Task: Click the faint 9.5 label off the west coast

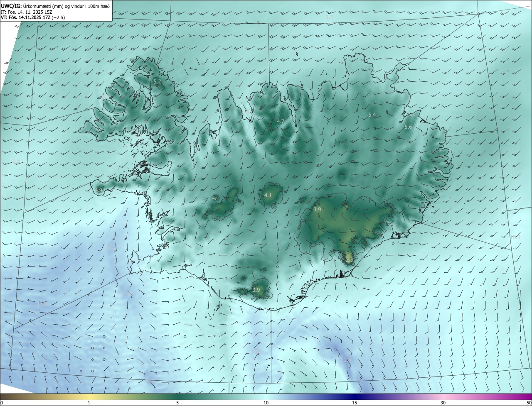Action: 16,161
